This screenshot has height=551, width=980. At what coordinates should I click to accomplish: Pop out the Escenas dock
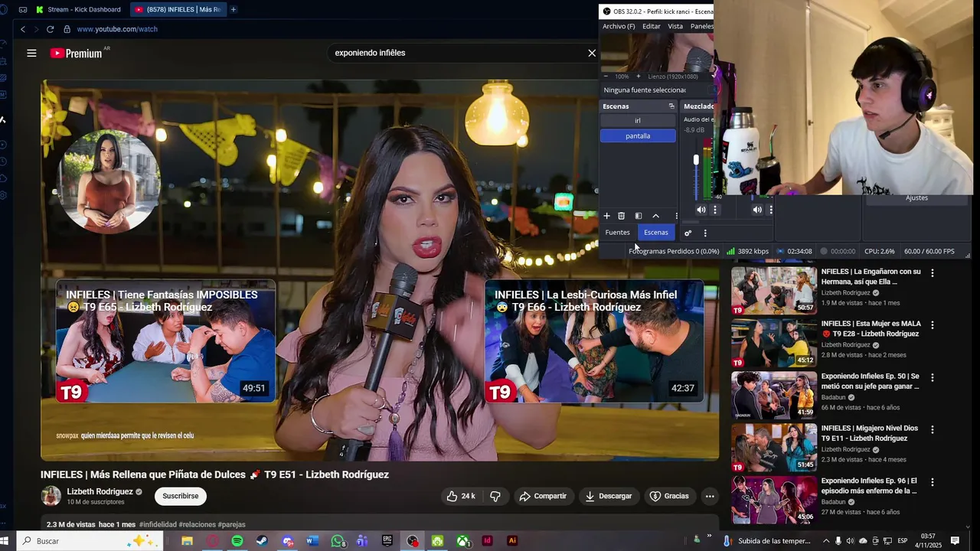[671, 106]
